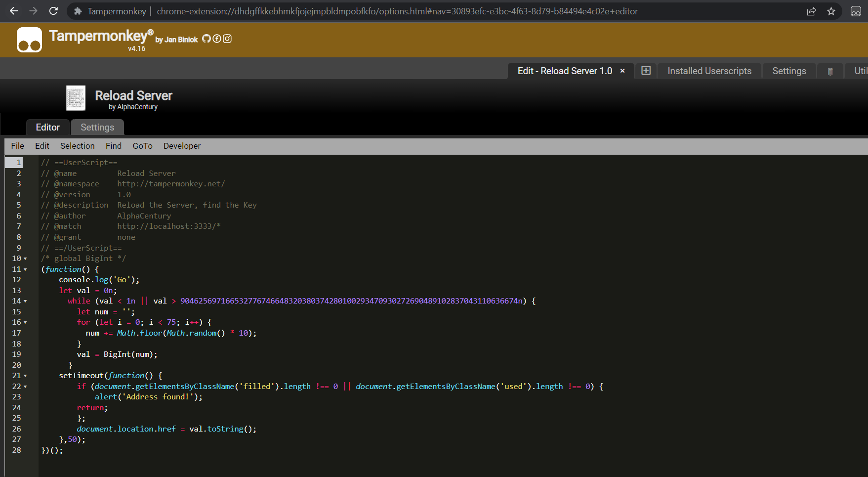Fold the for loop at line 16

(x=25, y=322)
